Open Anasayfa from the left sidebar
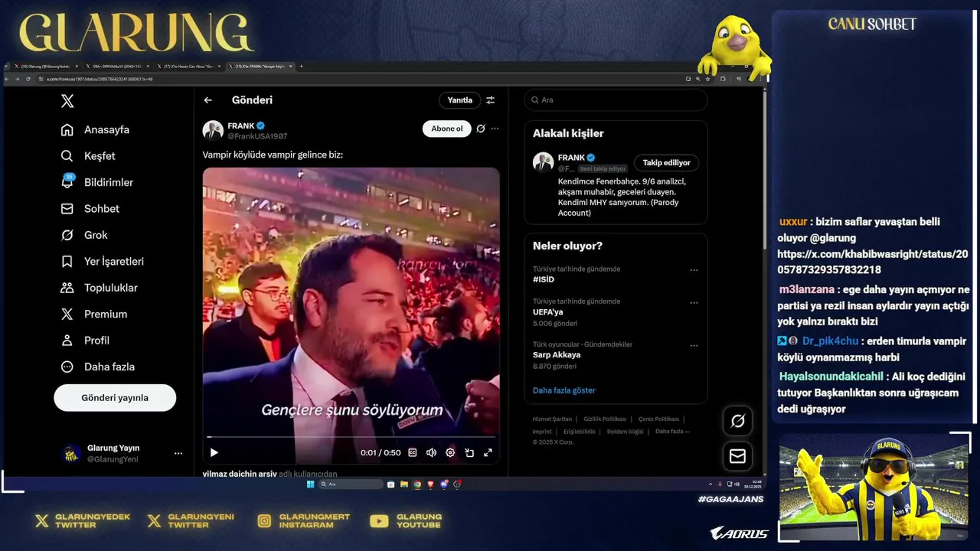The width and height of the screenshot is (980, 551). click(x=96, y=129)
